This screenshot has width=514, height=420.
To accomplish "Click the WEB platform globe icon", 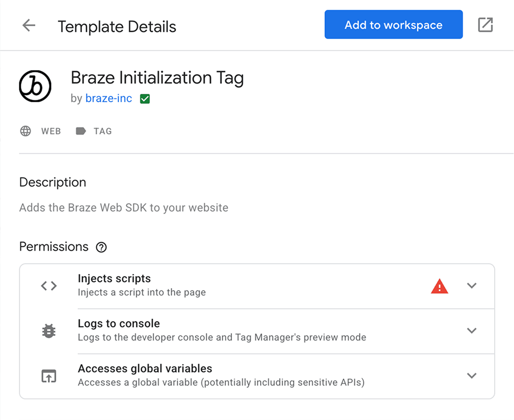I will click(x=25, y=131).
